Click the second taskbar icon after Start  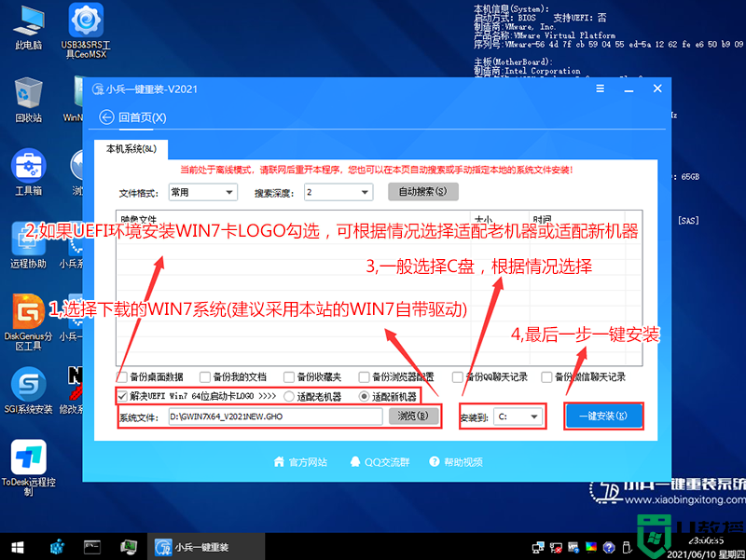58,547
